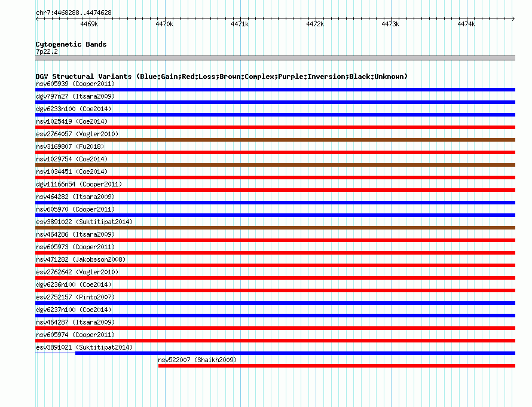Select the red bar under nsv464287

coord(275,328)
